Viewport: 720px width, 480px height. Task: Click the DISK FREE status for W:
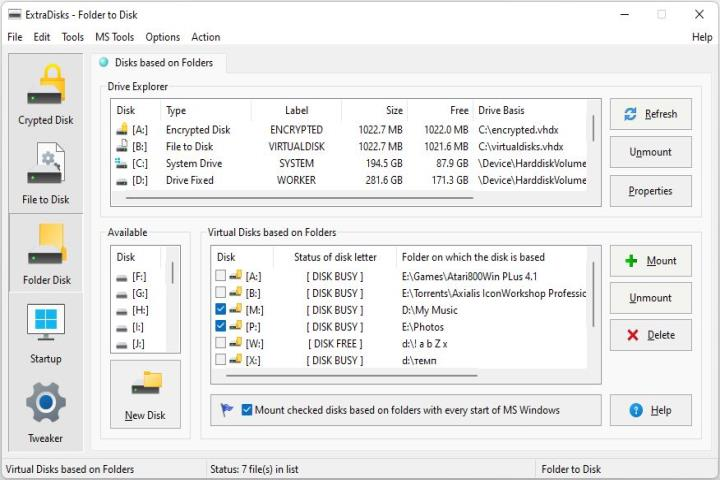335,344
